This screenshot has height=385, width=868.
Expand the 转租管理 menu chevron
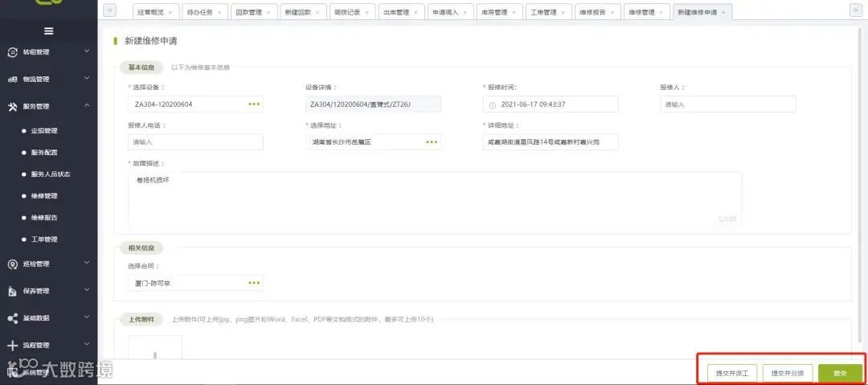click(86, 51)
